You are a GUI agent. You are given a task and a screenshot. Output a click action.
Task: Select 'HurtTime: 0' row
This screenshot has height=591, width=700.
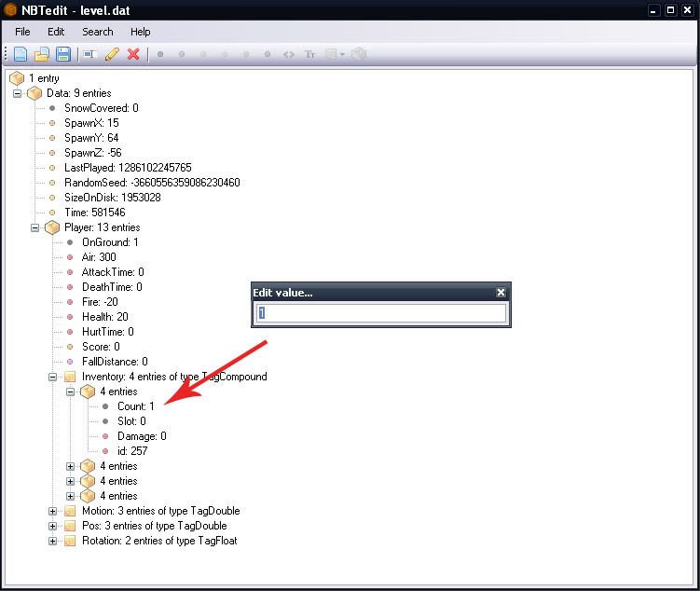point(107,332)
